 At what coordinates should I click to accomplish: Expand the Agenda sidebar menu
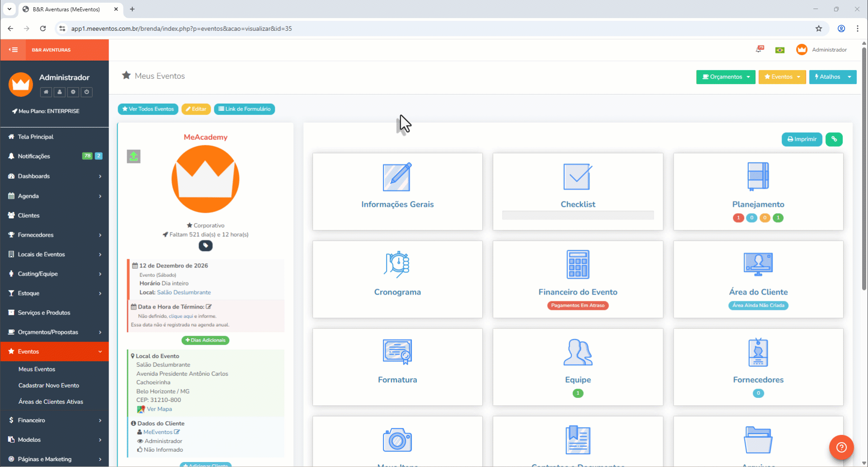[x=54, y=196]
